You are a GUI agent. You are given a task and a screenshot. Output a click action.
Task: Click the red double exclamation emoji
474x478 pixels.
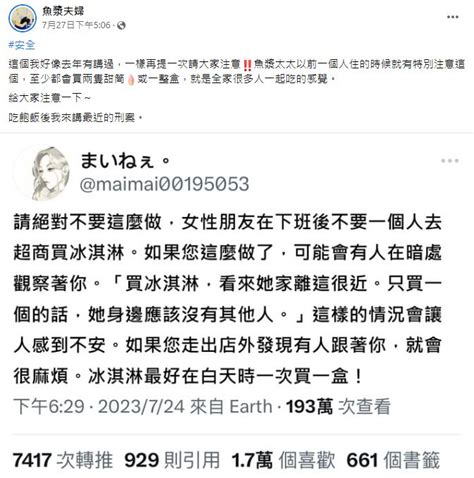point(247,65)
